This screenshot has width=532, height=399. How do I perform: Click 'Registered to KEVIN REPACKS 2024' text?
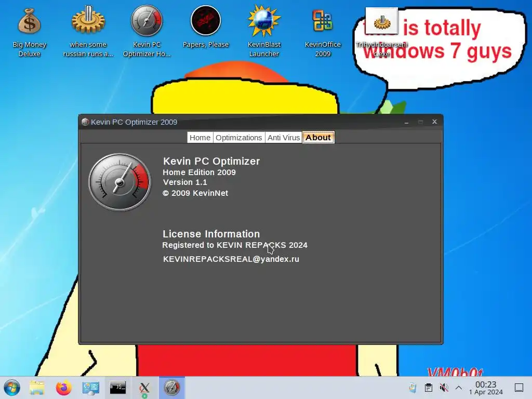coord(235,245)
